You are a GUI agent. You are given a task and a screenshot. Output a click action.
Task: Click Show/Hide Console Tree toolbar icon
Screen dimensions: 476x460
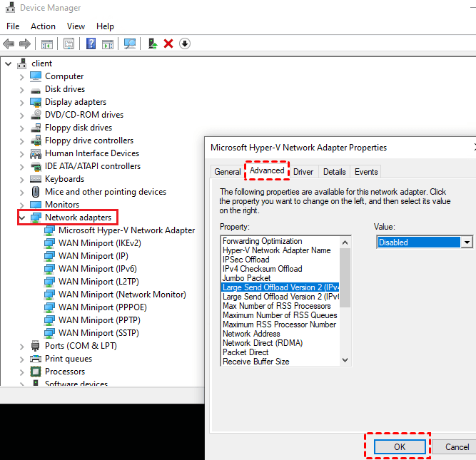click(47, 44)
